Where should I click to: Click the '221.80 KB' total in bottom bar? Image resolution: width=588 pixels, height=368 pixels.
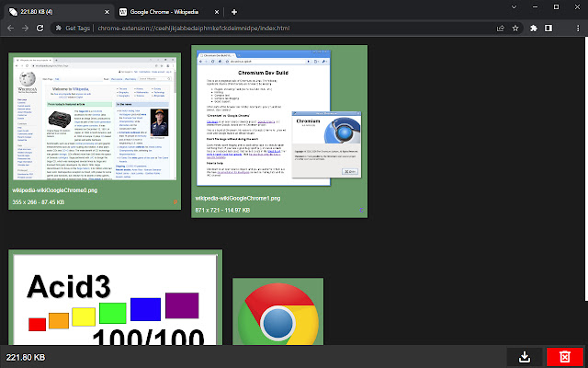click(26, 357)
